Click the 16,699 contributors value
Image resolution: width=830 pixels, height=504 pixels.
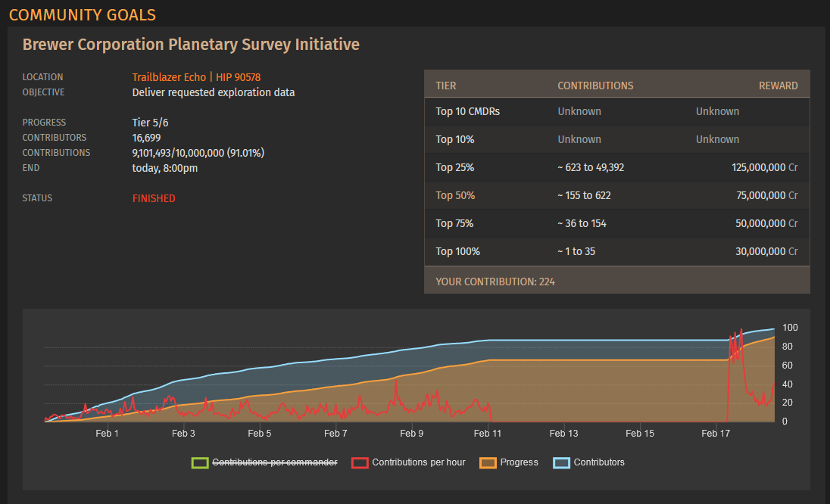point(146,138)
